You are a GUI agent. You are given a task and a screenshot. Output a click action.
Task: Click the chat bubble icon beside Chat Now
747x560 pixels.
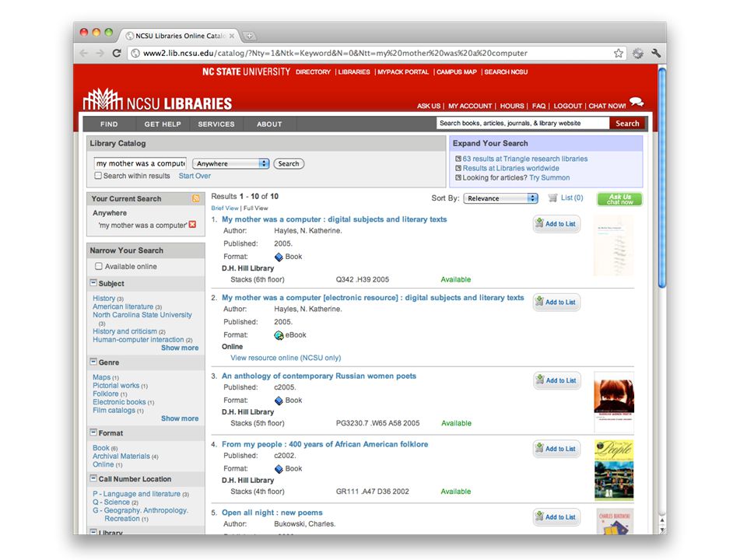click(x=637, y=101)
